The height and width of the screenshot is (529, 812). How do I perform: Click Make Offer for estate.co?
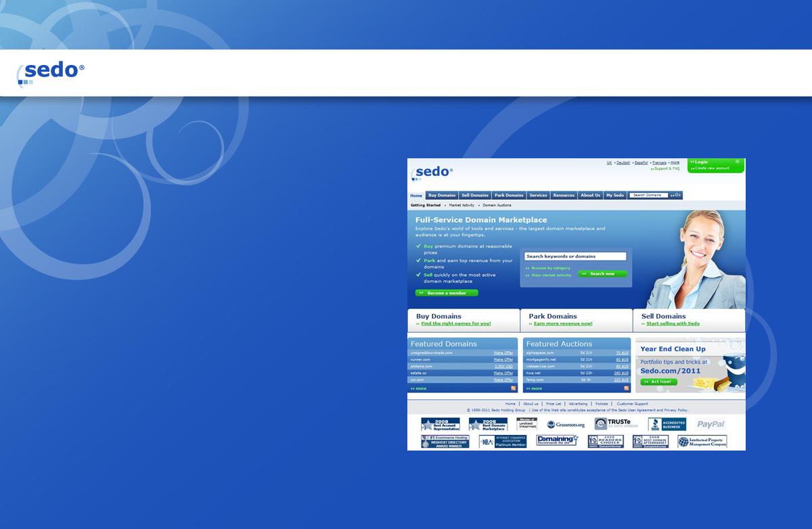[x=503, y=373]
